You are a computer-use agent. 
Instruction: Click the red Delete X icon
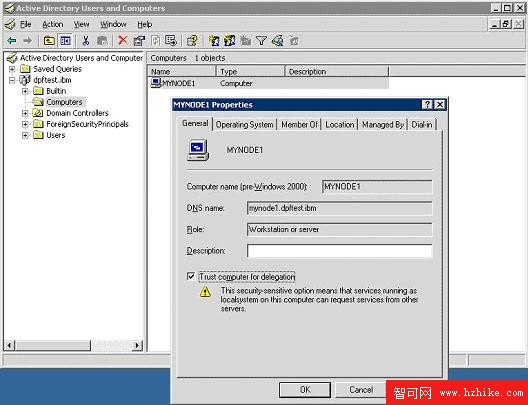(123, 40)
